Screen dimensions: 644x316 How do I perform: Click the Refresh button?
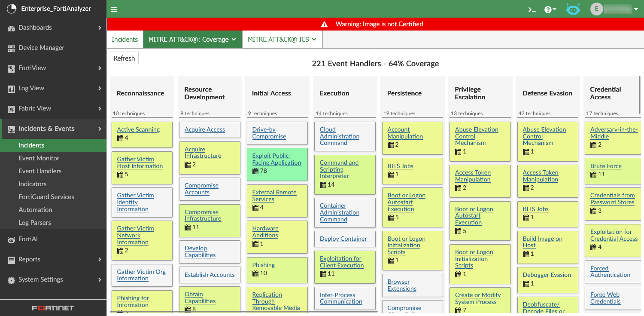click(x=124, y=58)
